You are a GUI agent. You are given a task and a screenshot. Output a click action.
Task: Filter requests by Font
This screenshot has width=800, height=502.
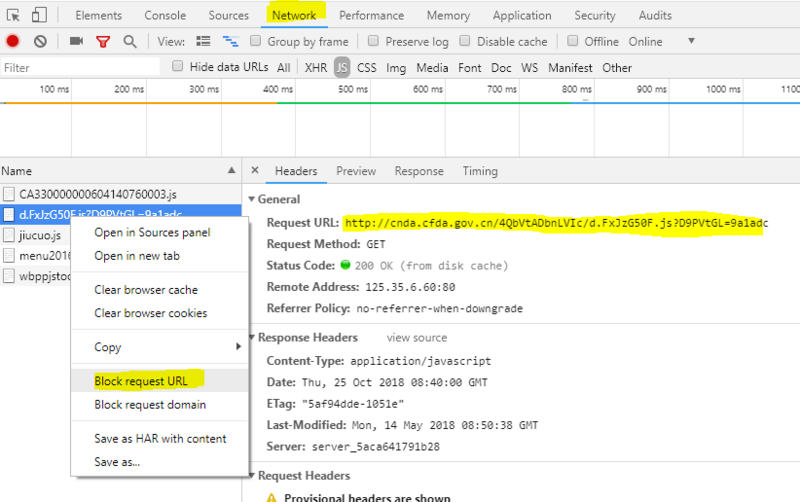pyautogui.click(x=469, y=67)
